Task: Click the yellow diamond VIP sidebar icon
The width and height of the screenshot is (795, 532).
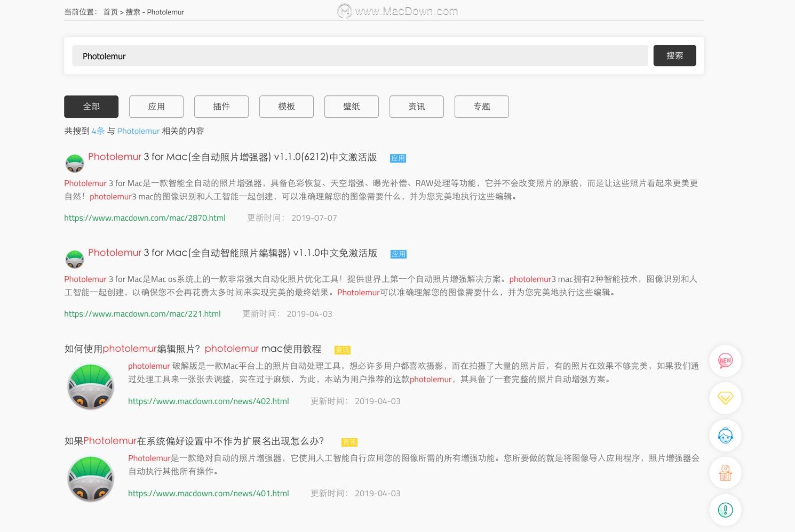Action: 725,398
